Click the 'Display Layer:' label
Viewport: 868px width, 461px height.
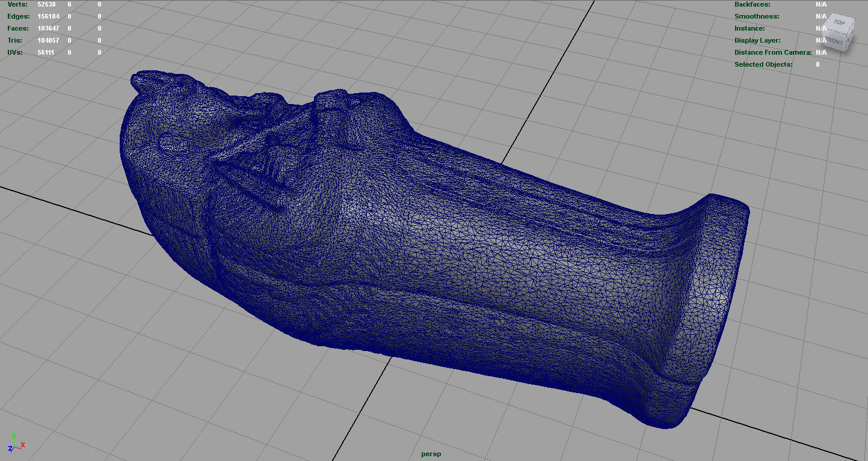(x=757, y=40)
